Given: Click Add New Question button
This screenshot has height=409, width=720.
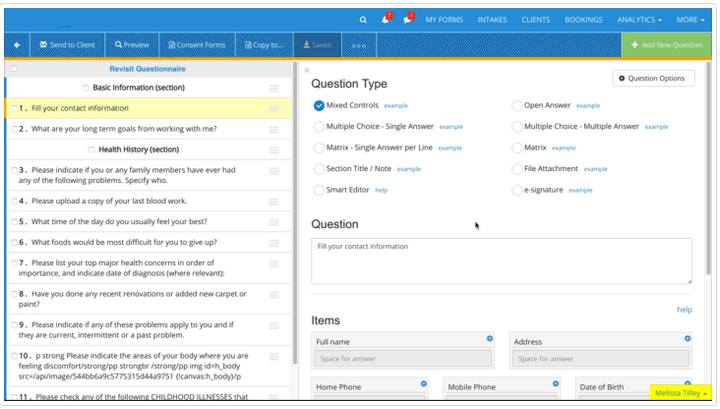Looking at the screenshot, I should pyautogui.click(x=667, y=45).
